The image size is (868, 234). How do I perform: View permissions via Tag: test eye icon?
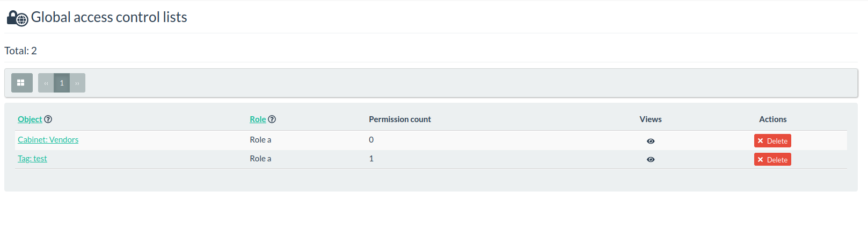click(651, 159)
